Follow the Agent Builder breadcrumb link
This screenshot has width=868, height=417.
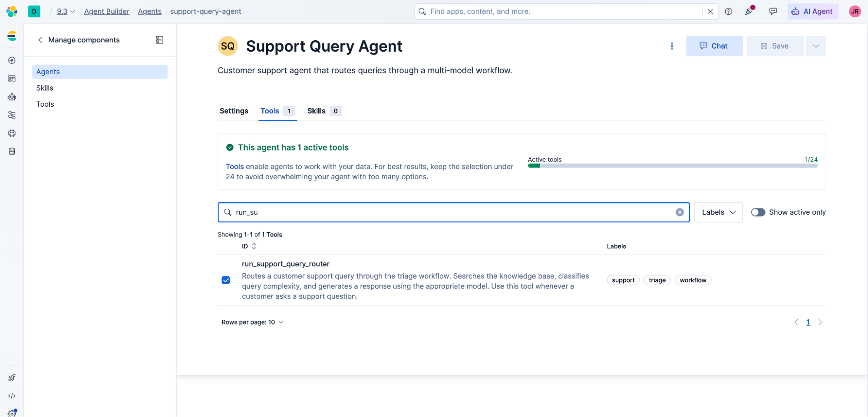[x=107, y=11]
